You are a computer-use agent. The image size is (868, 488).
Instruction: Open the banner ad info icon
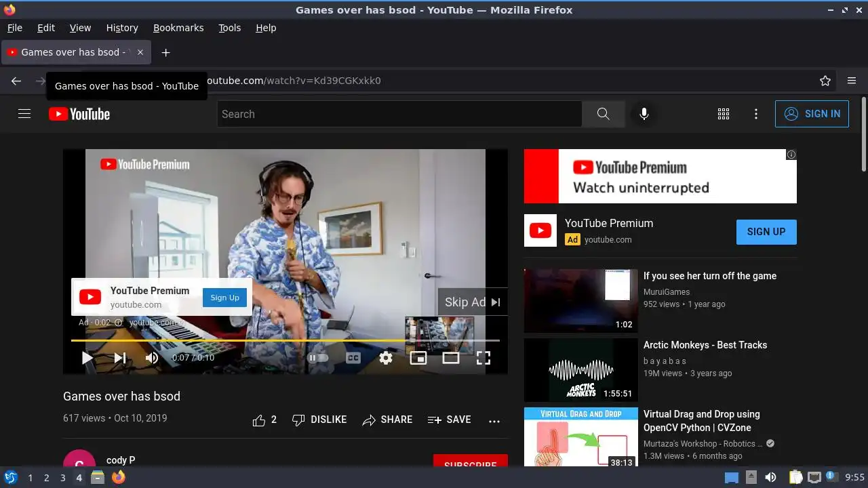(x=791, y=155)
